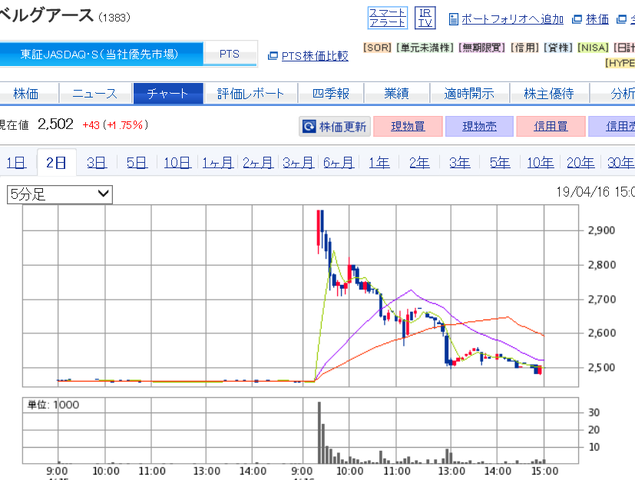Image resolution: width=635 pixels, height=480 pixels.
Task: Open the IR TV icon
Action: (425, 18)
